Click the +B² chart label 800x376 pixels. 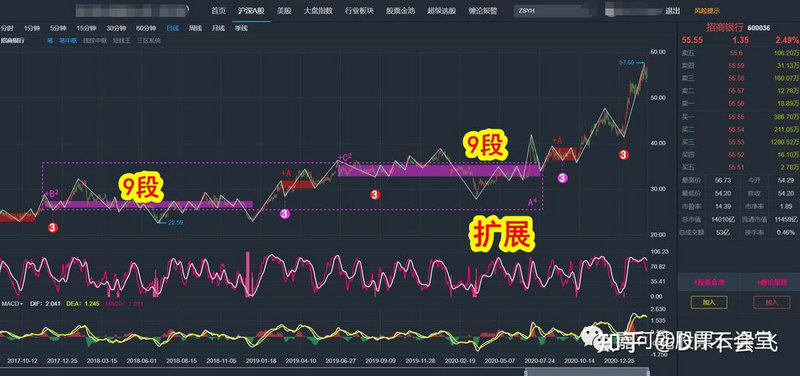52,193
